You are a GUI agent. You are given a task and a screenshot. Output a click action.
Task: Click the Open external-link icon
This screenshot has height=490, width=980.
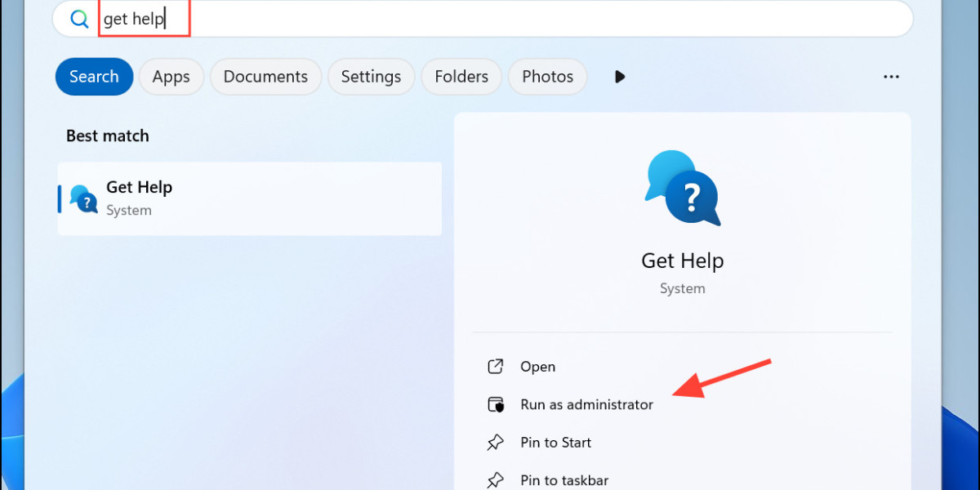pos(495,367)
